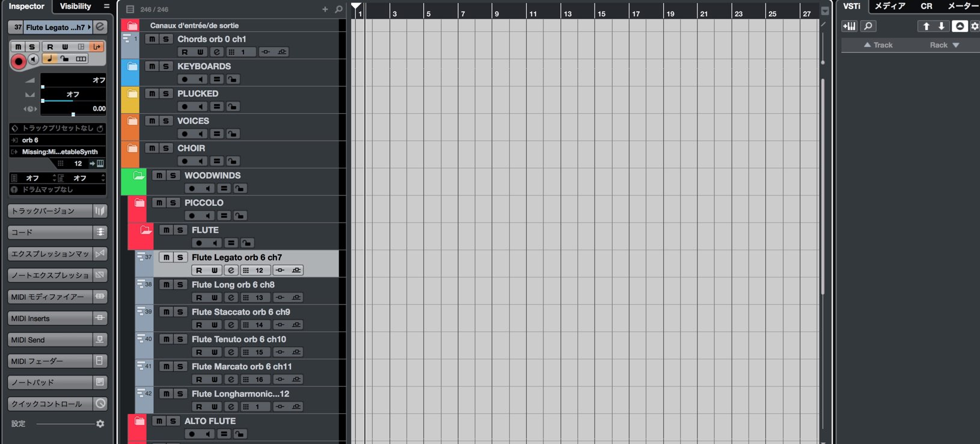Reload track preset icon in Inspector

pyautogui.click(x=100, y=128)
